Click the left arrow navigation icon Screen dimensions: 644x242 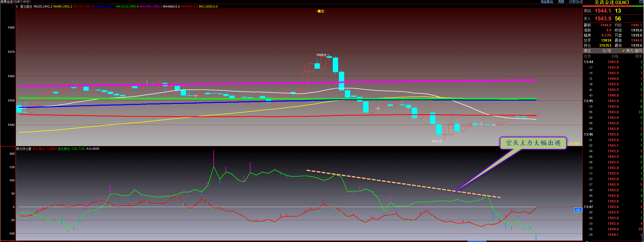point(572,2)
